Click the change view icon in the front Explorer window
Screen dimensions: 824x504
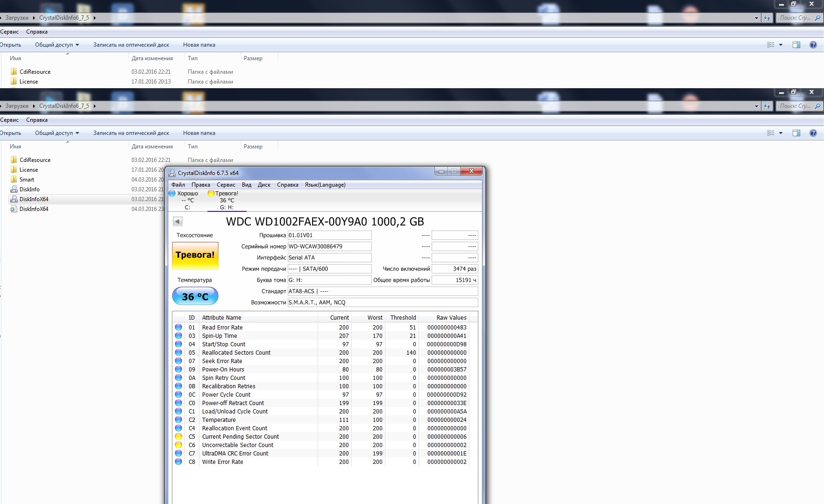(771, 133)
